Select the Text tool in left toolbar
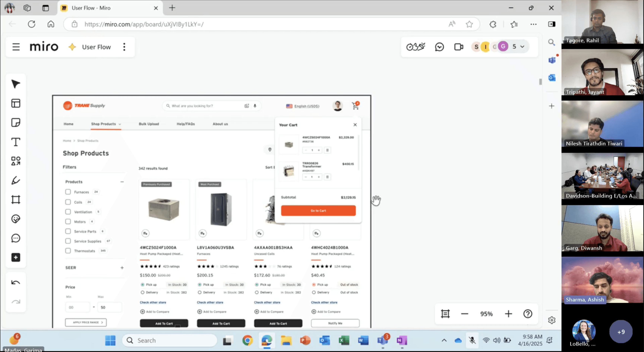 click(15, 142)
